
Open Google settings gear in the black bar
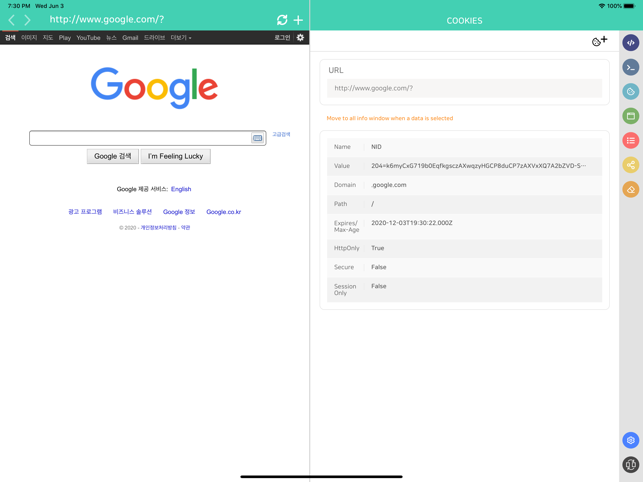300,37
